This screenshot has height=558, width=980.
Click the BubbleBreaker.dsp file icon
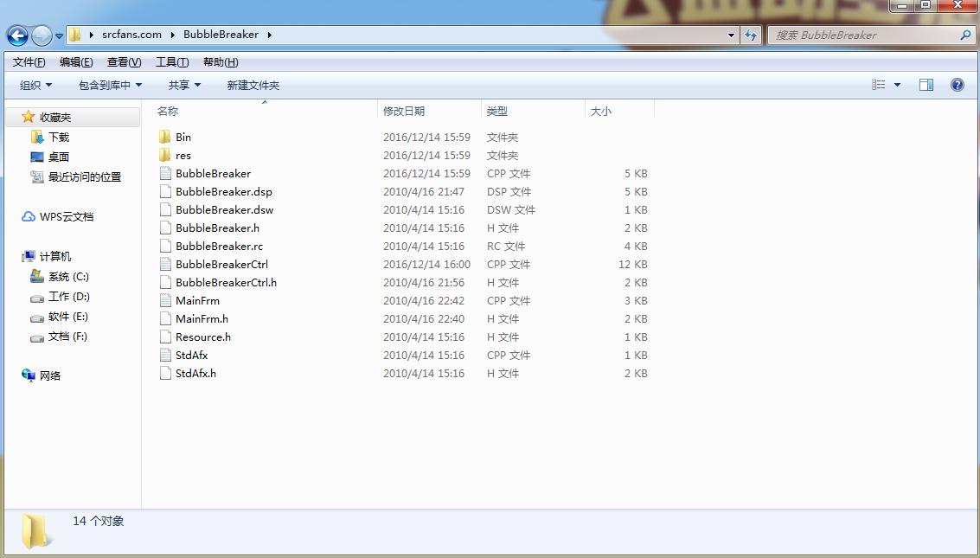pyautogui.click(x=165, y=191)
